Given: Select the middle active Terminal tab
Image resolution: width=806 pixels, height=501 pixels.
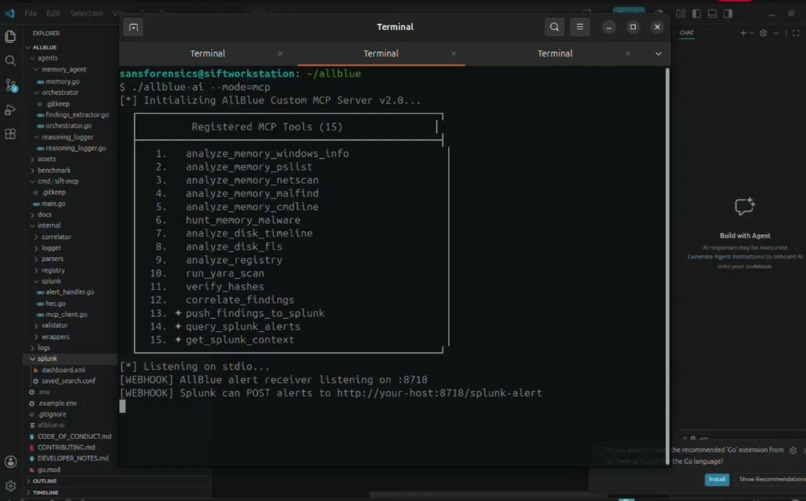Looking at the screenshot, I should 381,53.
